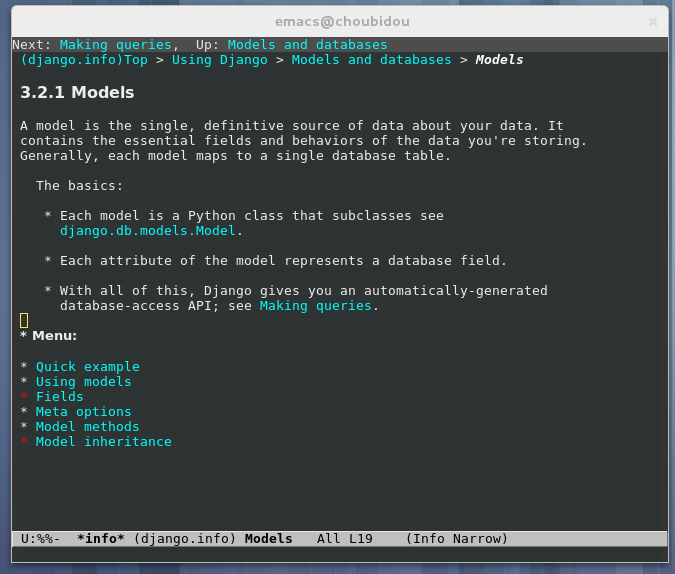Click the 3.2.1 Models heading
The height and width of the screenshot is (574, 675).
coord(77,93)
